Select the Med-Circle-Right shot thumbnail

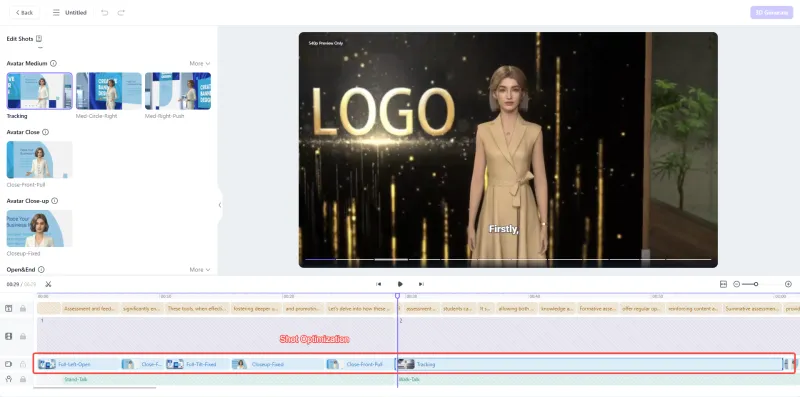[109, 91]
